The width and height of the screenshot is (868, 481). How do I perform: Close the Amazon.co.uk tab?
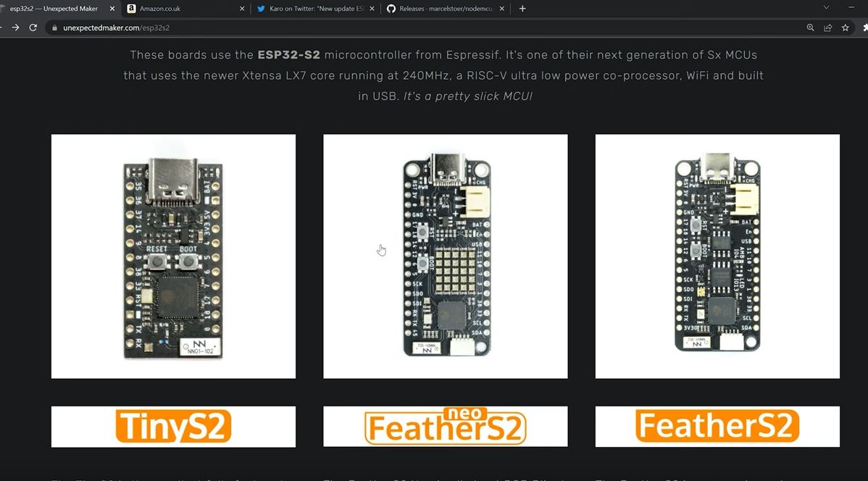pyautogui.click(x=242, y=9)
